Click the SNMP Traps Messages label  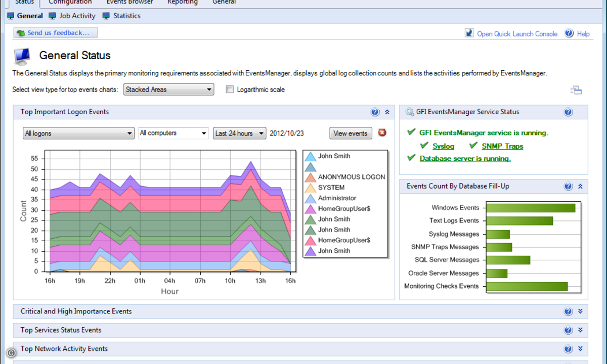(445, 247)
